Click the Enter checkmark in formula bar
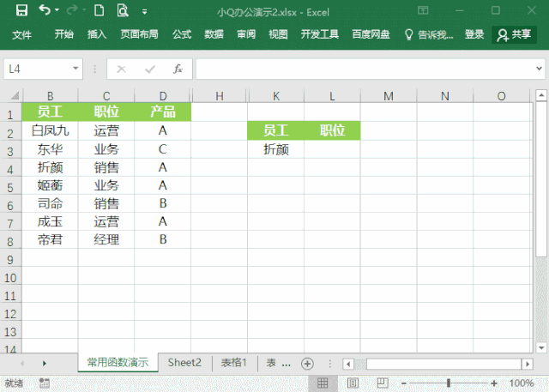 150,69
